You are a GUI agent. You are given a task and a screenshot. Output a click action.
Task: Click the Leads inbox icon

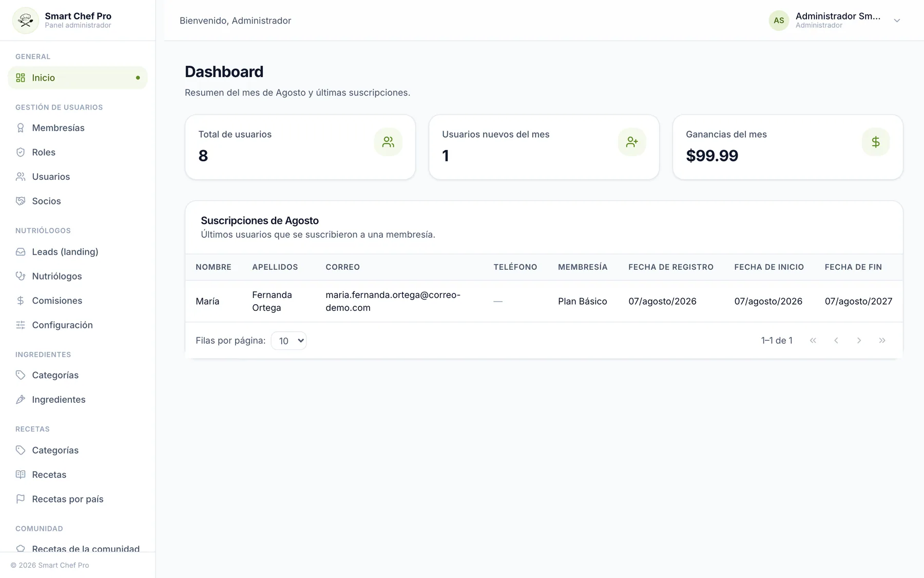pyautogui.click(x=21, y=252)
